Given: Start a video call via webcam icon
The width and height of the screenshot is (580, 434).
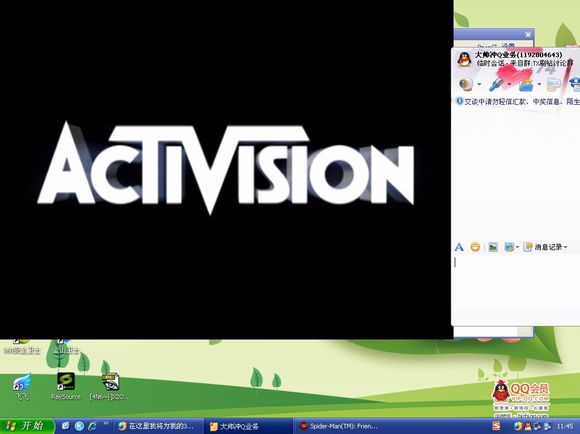Looking at the screenshot, I should (x=466, y=84).
